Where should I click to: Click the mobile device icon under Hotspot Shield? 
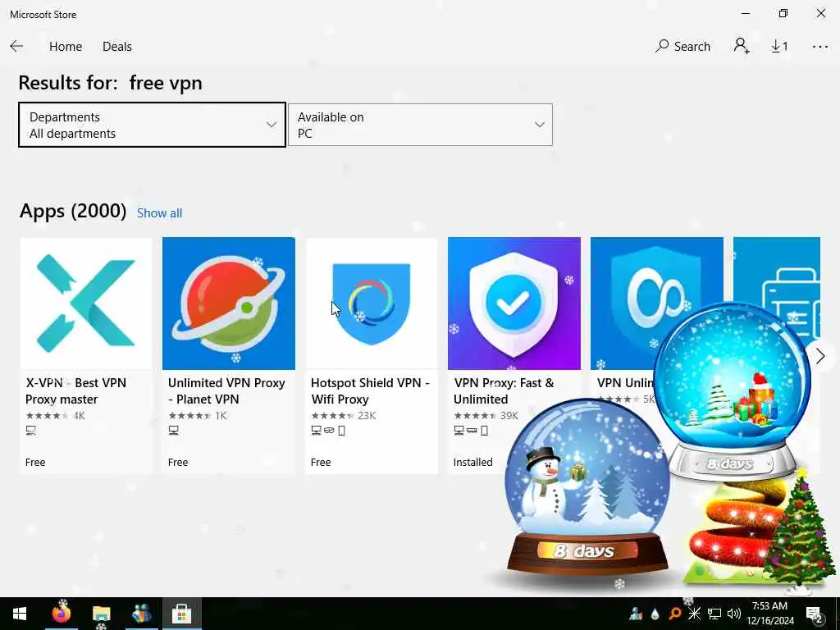(342, 430)
